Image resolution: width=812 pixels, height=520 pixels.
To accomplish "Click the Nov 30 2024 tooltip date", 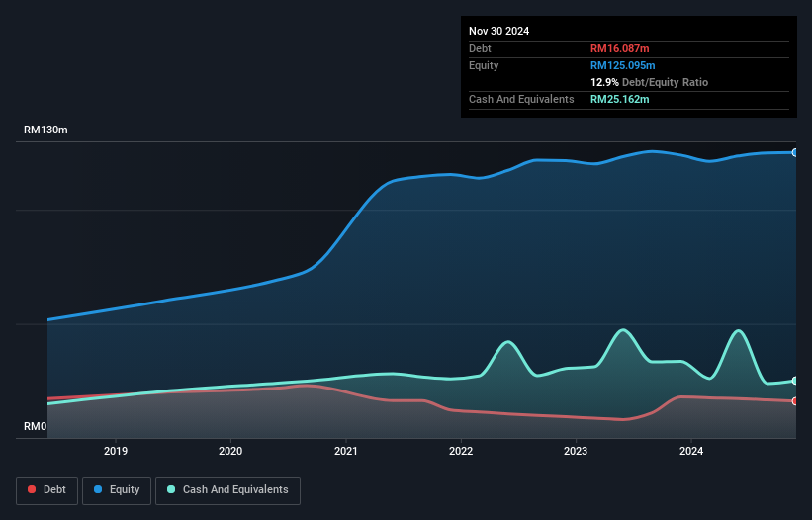I will coord(498,31).
